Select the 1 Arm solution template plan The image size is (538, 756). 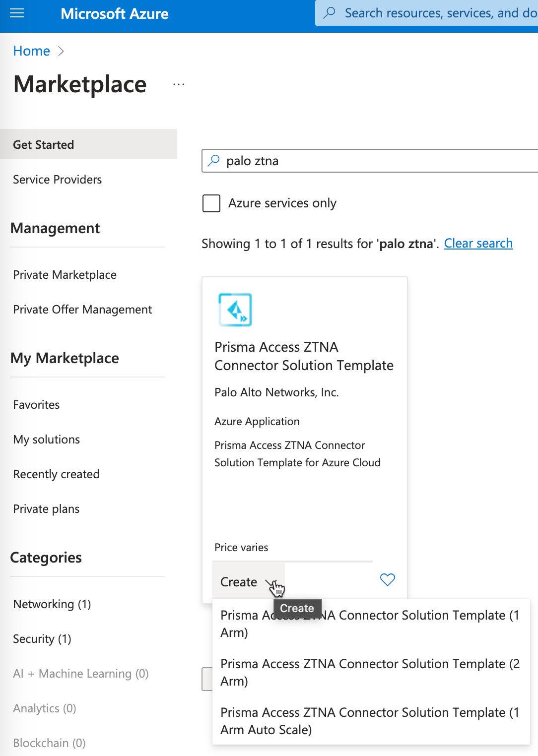click(370, 624)
